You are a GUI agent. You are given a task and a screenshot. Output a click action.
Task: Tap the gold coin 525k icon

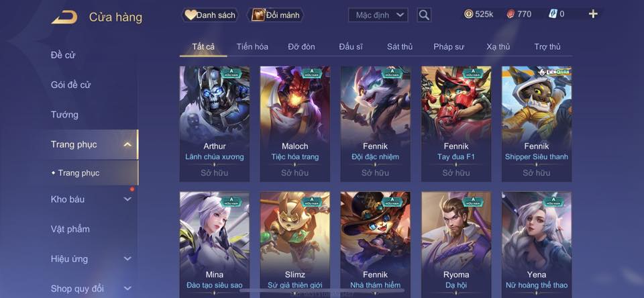coord(468,14)
